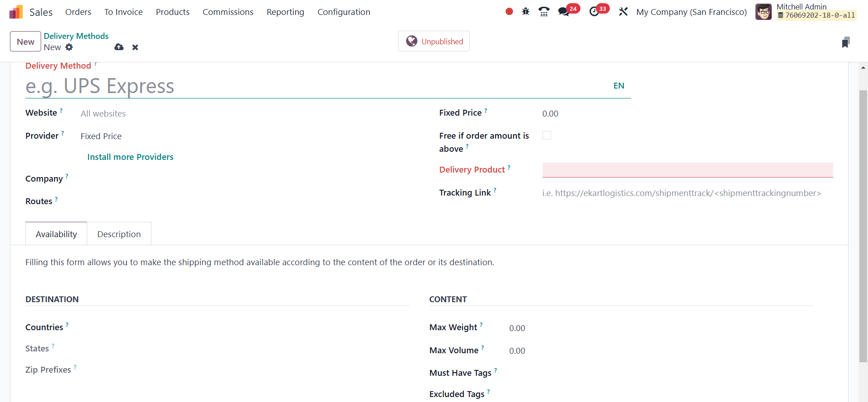The height and width of the screenshot is (402, 868).
Task: Open the VoIP phone icon
Action: tap(544, 12)
